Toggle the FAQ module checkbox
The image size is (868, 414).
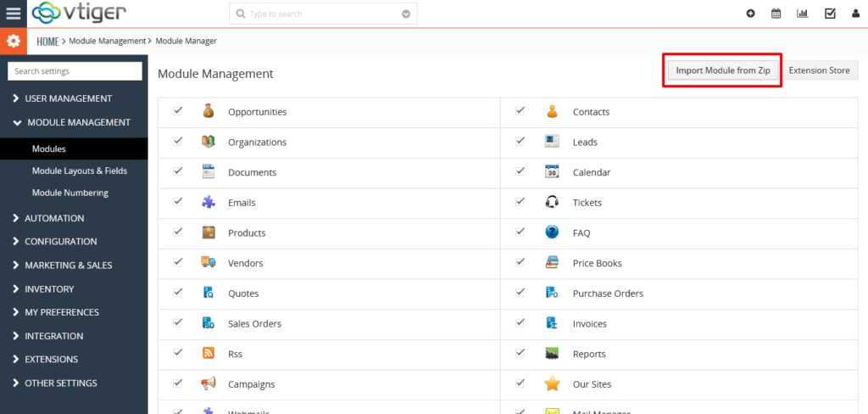pos(520,232)
